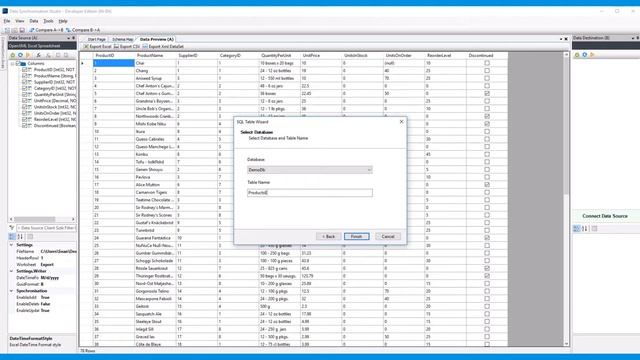The height and width of the screenshot is (360, 640).
Task: Click the Back button in wizard
Action: (328, 236)
